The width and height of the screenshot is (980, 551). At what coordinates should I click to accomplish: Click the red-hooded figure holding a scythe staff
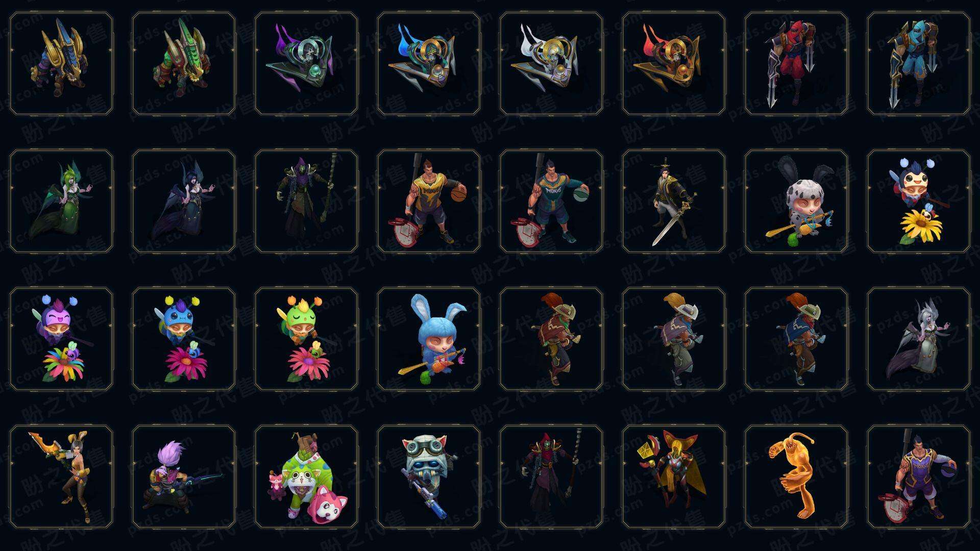point(551,477)
